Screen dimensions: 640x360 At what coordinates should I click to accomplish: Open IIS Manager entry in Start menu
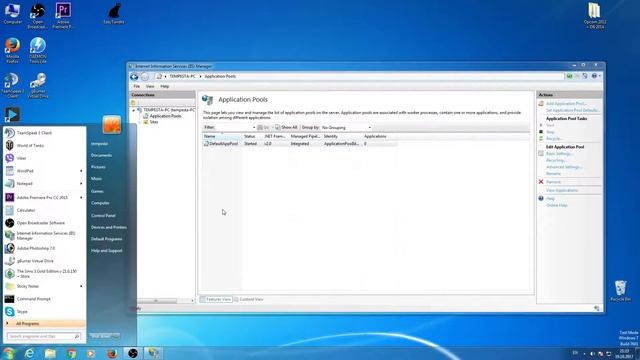(44, 236)
